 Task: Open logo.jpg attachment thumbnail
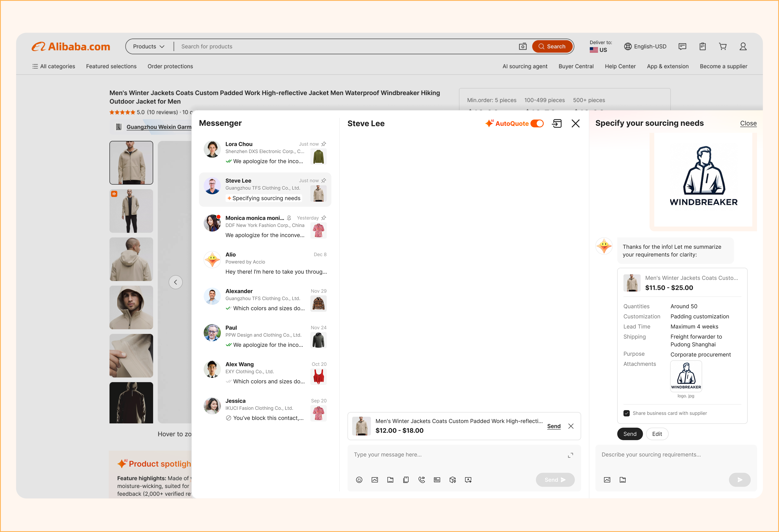(686, 376)
